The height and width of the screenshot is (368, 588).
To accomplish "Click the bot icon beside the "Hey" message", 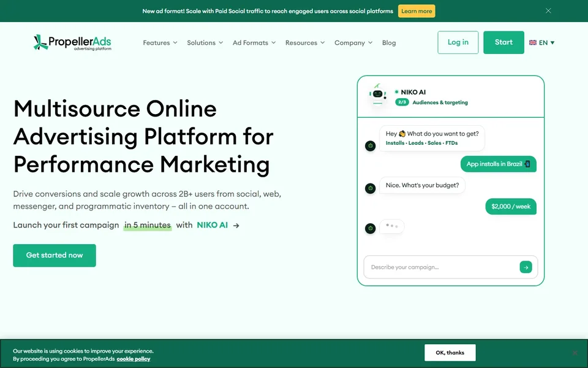I will [x=370, y=146].
